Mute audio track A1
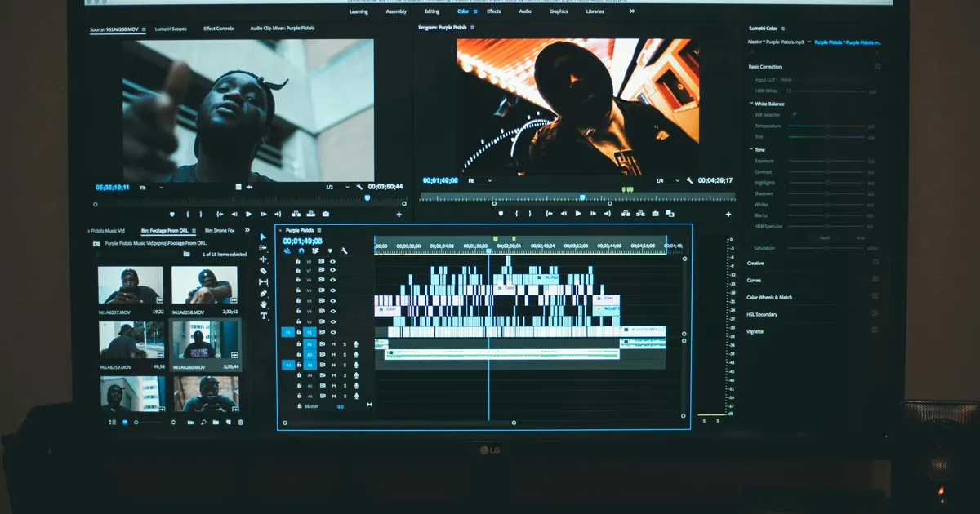The width and height of the screenshot is (980, 514). point(332,344)
